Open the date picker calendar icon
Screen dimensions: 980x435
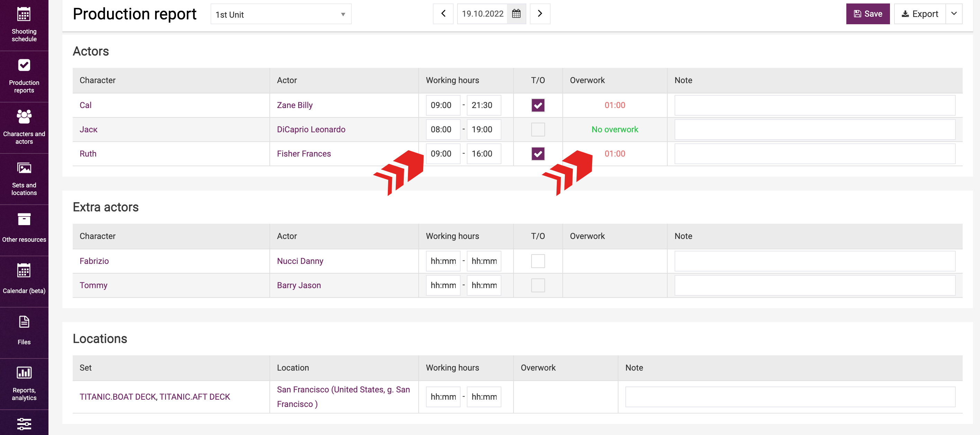[516, 14]
